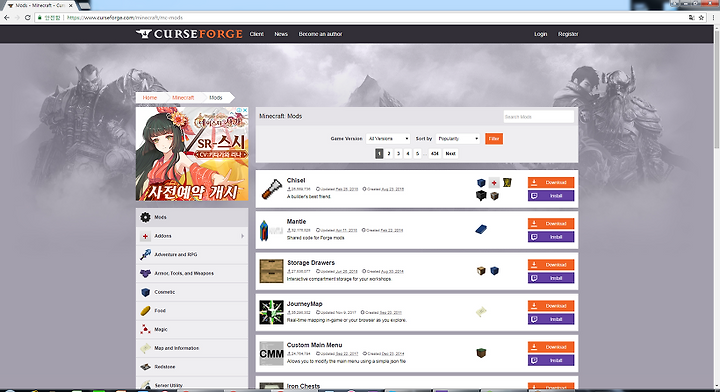Download the Storage Drawers mod
The width and height of the screenshot is (720, 392).
pos(551,265)
